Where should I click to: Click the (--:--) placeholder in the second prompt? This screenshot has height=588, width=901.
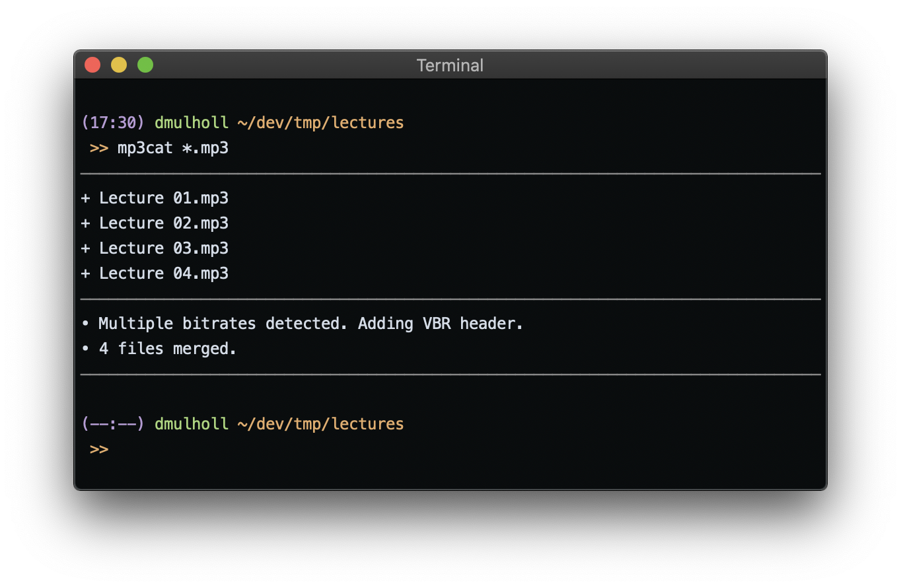[x=112, y=424]
